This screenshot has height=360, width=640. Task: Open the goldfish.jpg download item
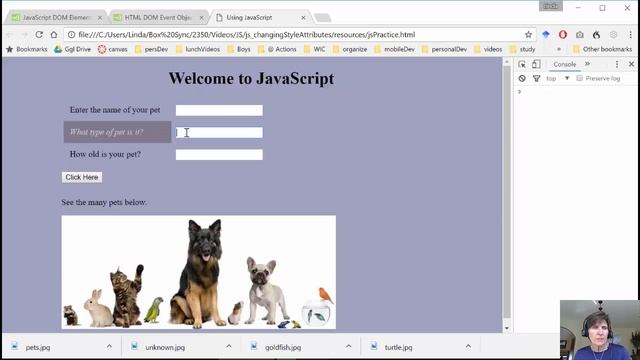(x=282, y=347)
